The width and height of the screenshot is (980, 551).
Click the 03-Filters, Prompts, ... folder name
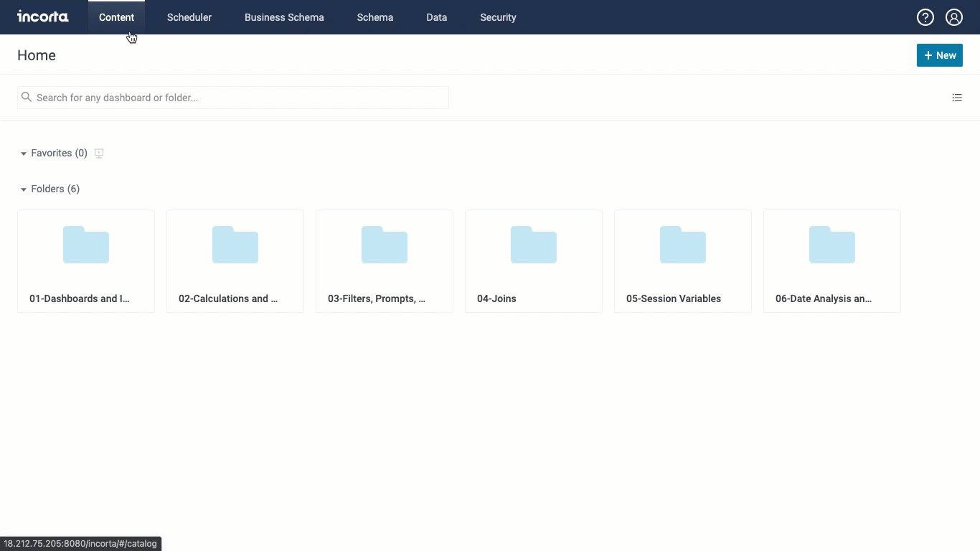377,298
